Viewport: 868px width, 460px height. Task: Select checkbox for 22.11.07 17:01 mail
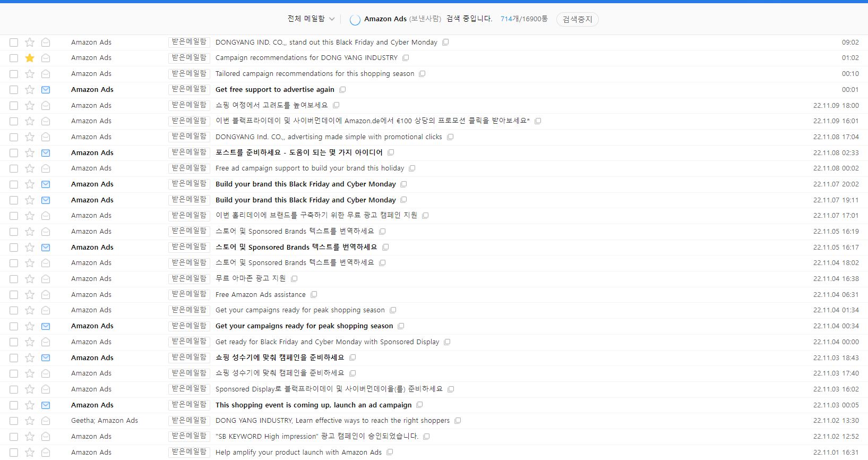(14, 216)
